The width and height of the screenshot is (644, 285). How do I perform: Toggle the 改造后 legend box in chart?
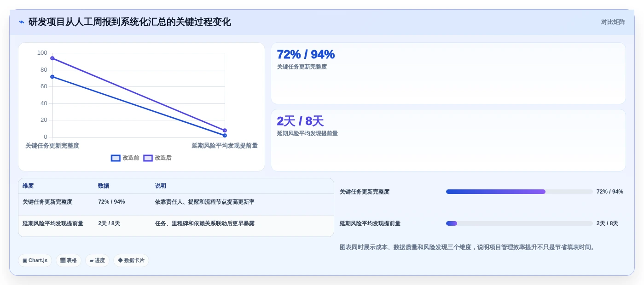click(x=148, y=158)
